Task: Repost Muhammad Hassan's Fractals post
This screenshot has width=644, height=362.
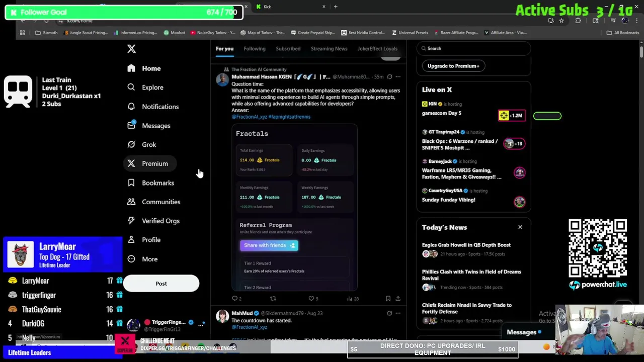Action: [x=273, y=299]
